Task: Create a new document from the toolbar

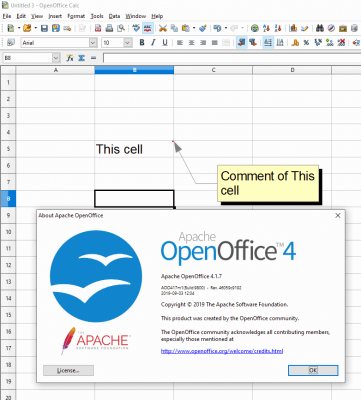Action: click(10, 28)
